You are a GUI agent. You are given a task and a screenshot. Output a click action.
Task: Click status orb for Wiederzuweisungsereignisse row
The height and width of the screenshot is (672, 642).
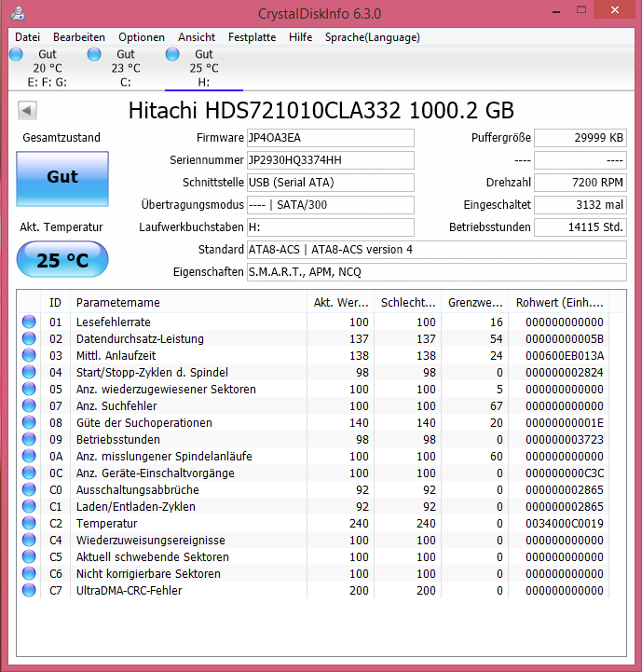coord(29,540)
